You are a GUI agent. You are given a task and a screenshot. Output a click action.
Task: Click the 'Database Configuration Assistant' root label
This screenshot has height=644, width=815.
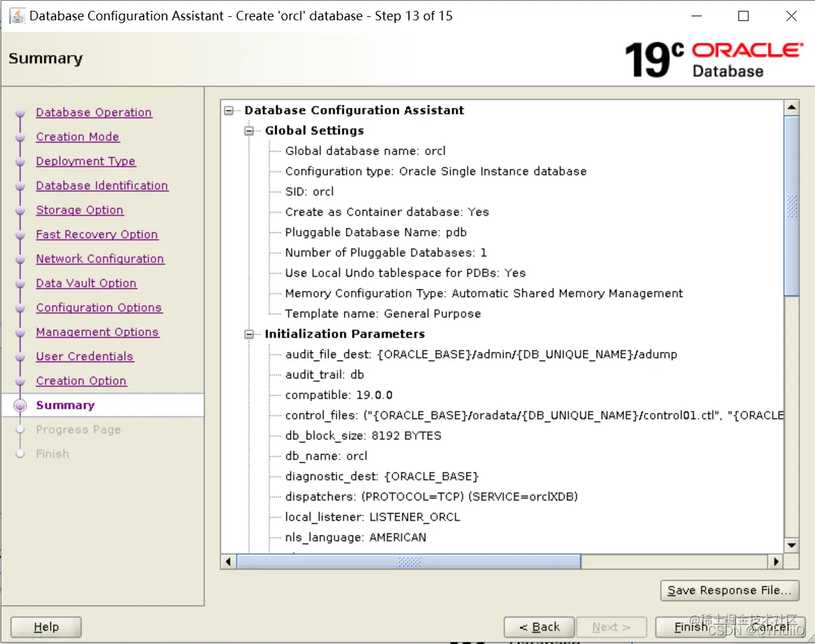[x=355, y=110]
